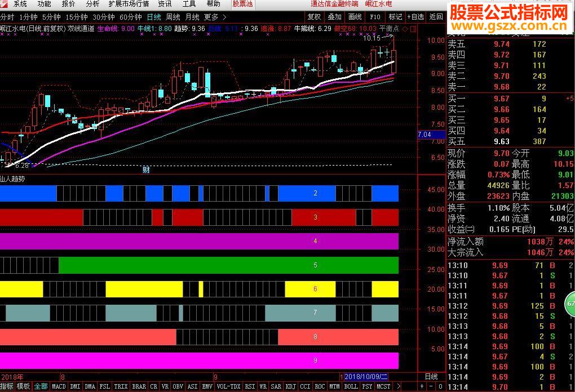Select the 月线 period

(x=192, y=17)
